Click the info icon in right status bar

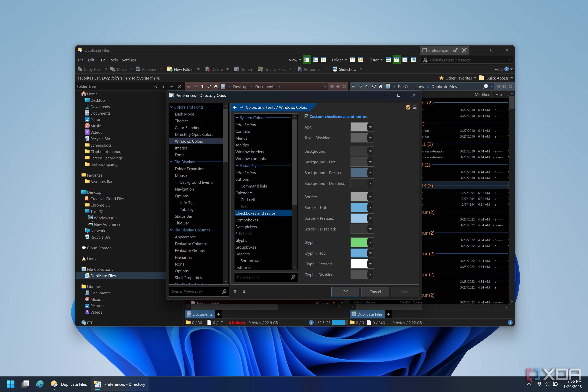coord(510,322)
